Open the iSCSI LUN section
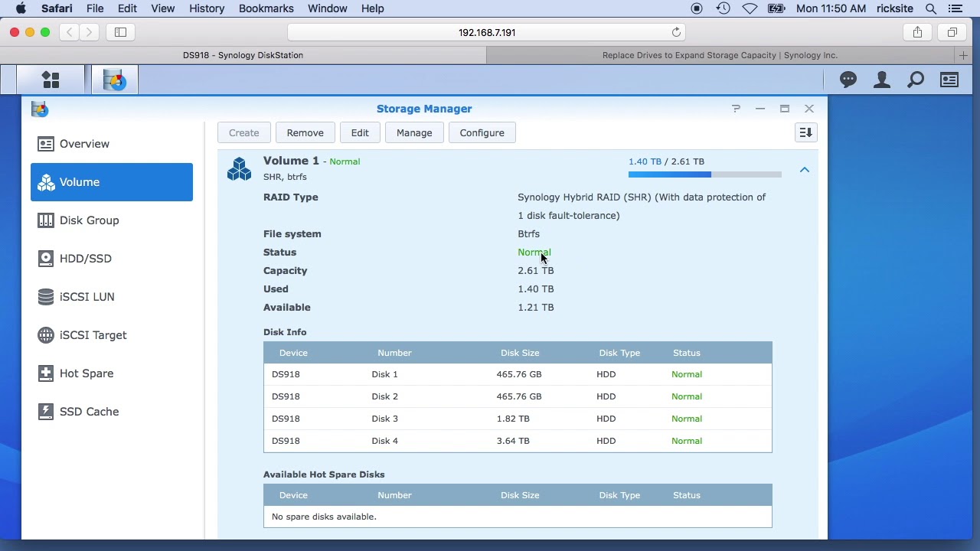This screenshot has height=551, width=980. pos(112,297)
